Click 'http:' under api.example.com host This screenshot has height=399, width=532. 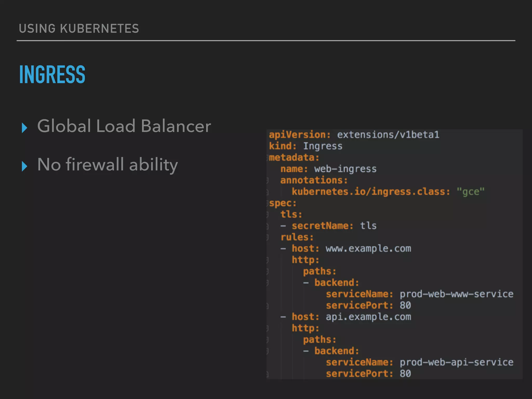coord(305,328)
